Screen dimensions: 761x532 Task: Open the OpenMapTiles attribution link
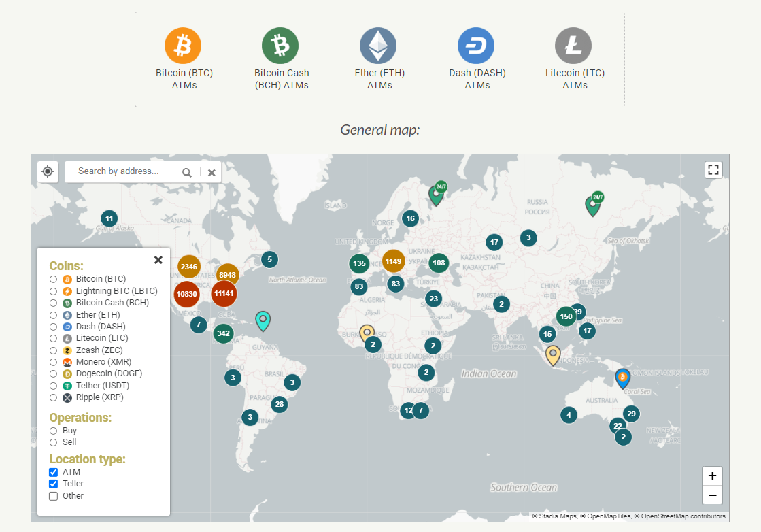pyautogui.click(x=609, y=516)
